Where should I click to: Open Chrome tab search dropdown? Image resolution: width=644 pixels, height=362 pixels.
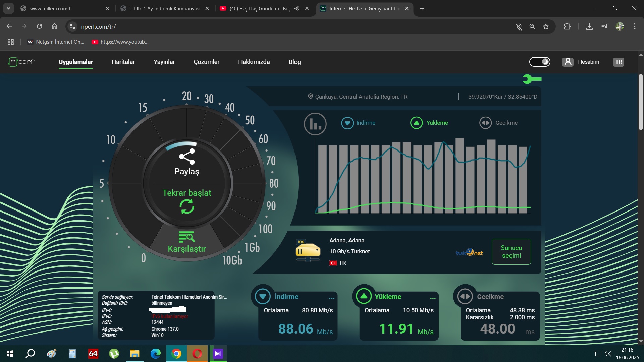tap(8, 8)
